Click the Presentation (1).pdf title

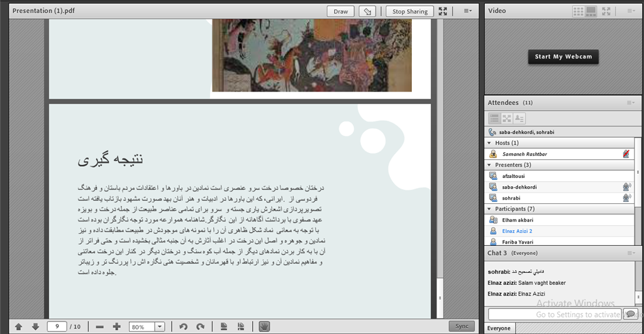coord(43,11)
